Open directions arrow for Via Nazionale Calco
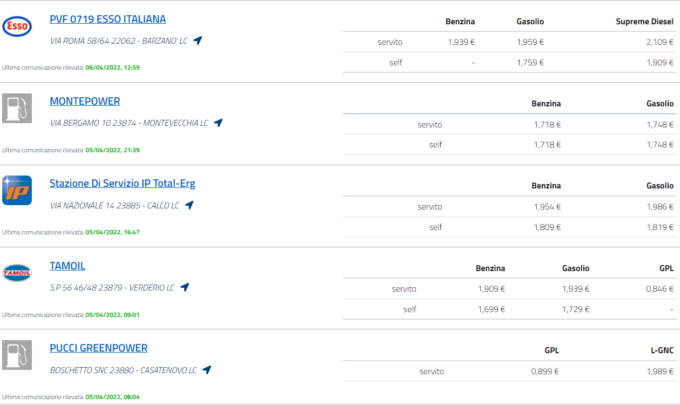The height and width of the screenshot is (405, 680). 189,205
